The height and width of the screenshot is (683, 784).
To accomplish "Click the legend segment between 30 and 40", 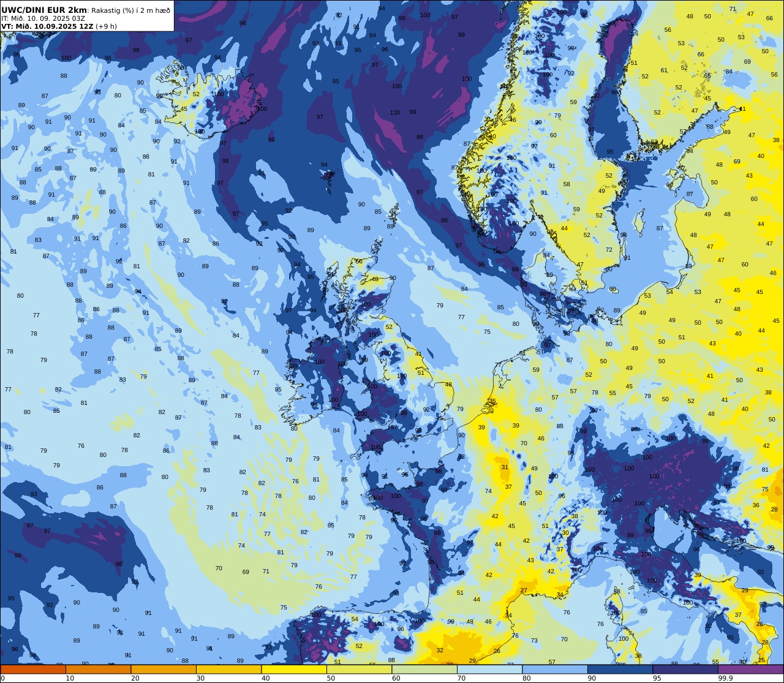I will coord(228,670).
